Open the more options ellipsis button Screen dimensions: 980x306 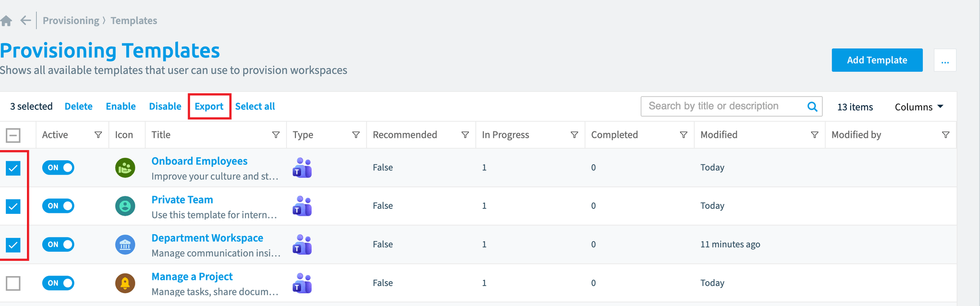(x=945, y=60)
